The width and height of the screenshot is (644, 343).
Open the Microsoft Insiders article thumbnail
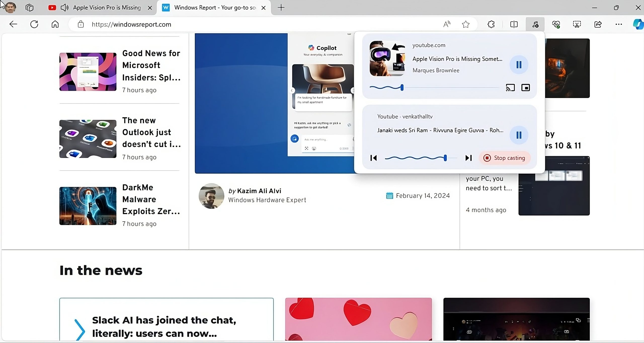[x=88, y=72]
